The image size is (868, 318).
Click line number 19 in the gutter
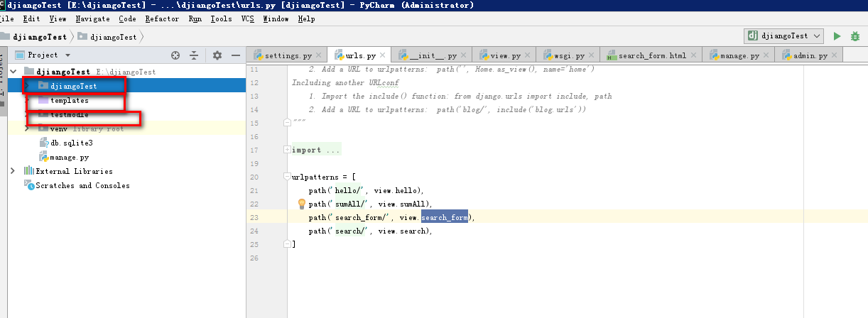pos(254,163)
